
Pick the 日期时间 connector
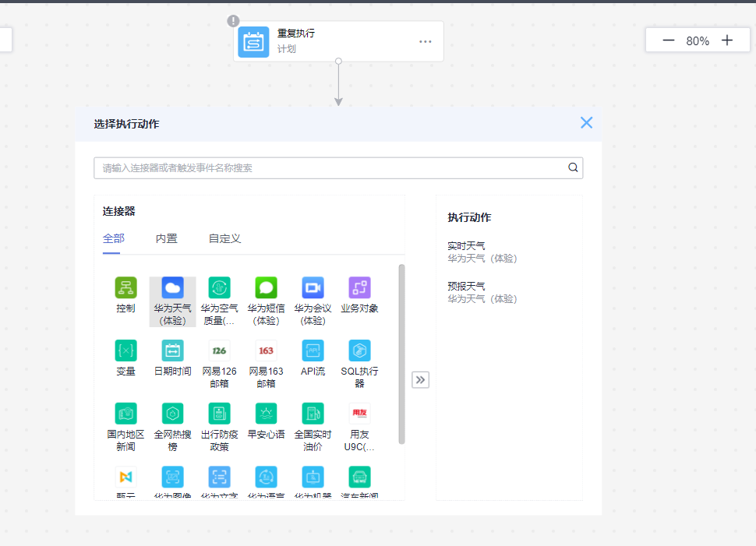pyautogui.click(x=172, y=358)
